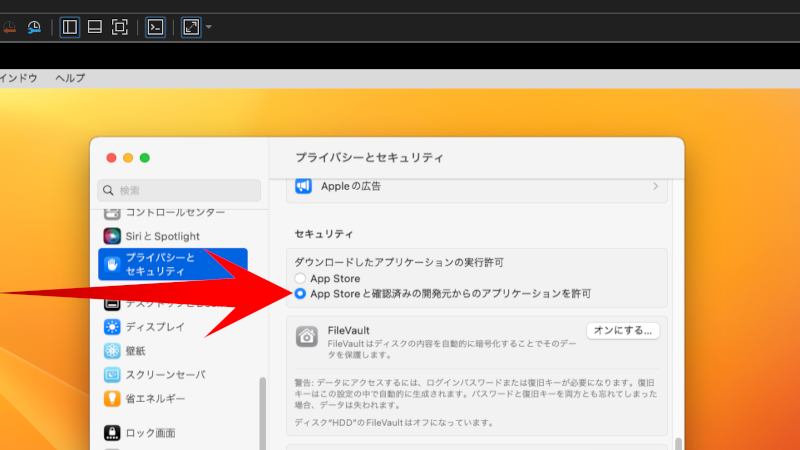Select the App Store only radio button

pos(300,278)
